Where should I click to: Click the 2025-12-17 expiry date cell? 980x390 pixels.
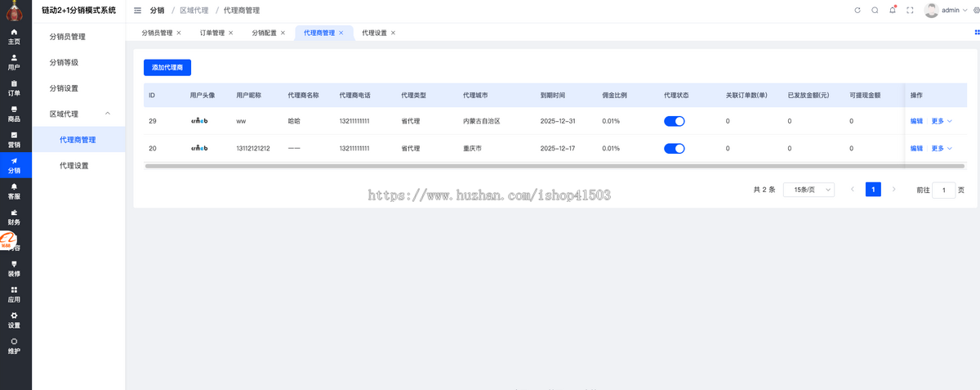click(x=558, y=148)
